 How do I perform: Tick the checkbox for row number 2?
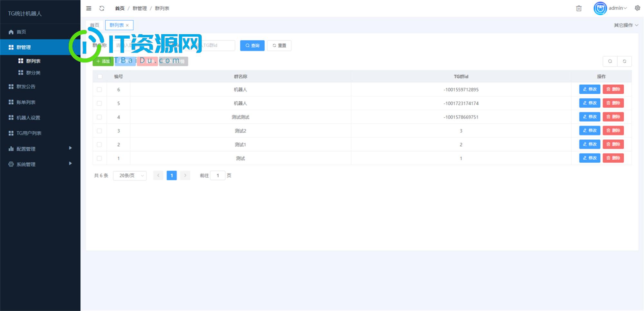(x=99, y=145)
